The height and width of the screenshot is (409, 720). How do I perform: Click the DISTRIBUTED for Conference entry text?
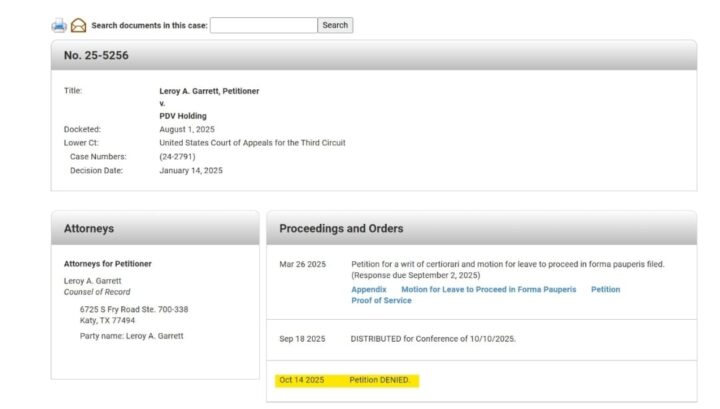pyautogui.click(x=432, y=339)
